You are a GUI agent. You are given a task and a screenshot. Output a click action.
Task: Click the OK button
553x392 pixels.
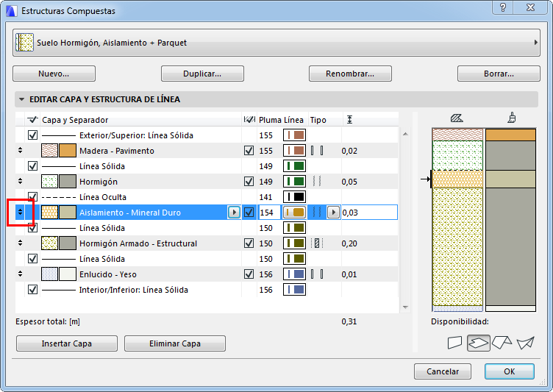coord(510,371)
